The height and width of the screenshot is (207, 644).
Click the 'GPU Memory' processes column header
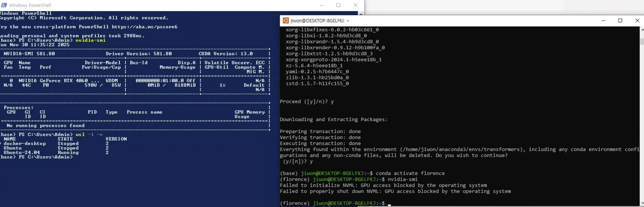(x=250, y=112)
